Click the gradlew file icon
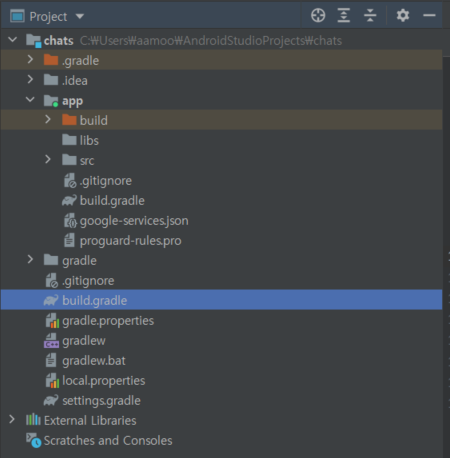The width and height of the screenshot is (450, 458). pos(51,341)
